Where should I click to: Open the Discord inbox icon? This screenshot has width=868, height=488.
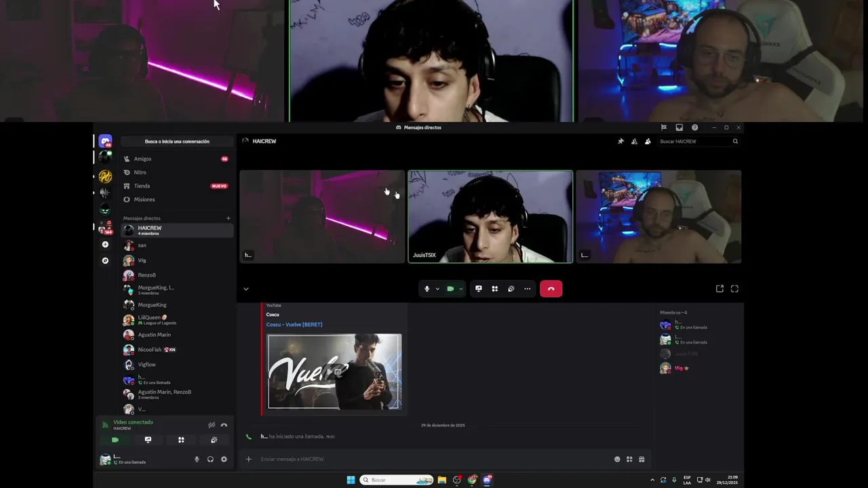679,127
